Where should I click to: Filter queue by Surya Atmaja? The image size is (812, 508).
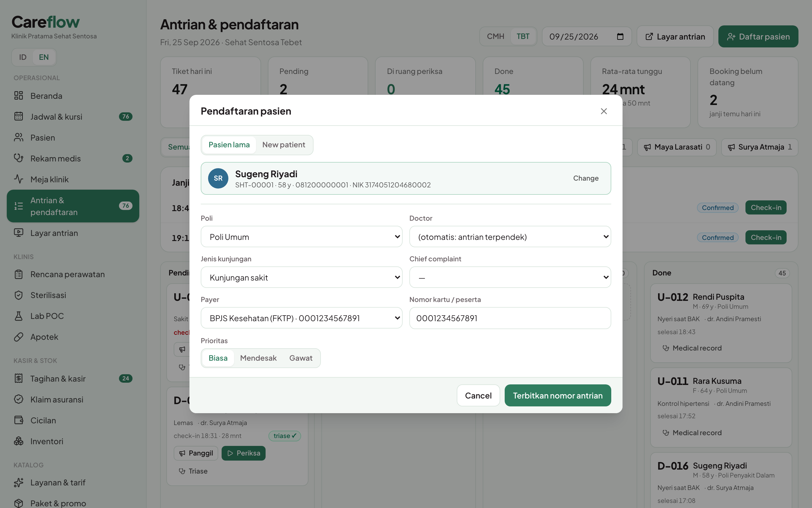[760, 147]
